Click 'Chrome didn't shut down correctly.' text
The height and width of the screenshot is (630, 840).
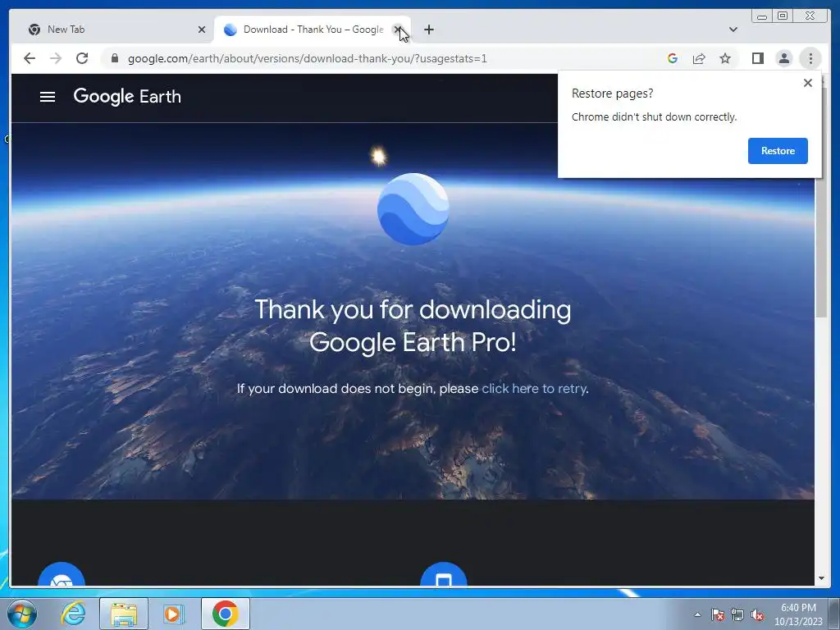coord(654,116)
